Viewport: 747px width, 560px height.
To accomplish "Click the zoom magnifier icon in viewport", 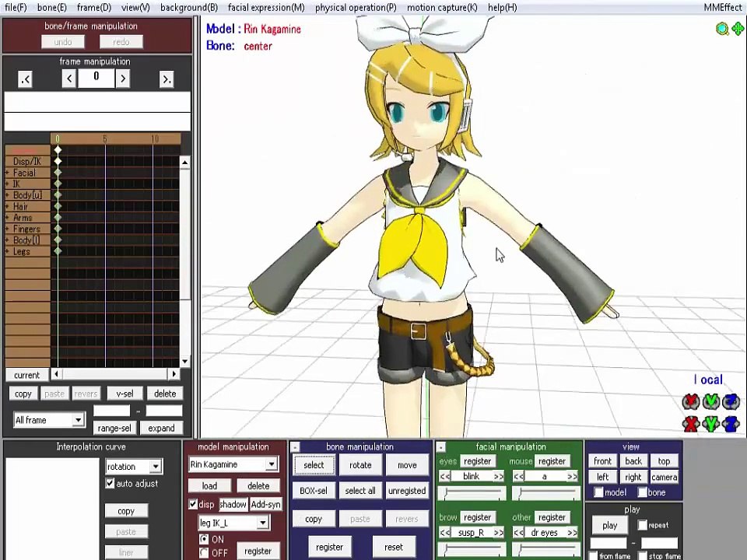I will [x=722, y=29].
